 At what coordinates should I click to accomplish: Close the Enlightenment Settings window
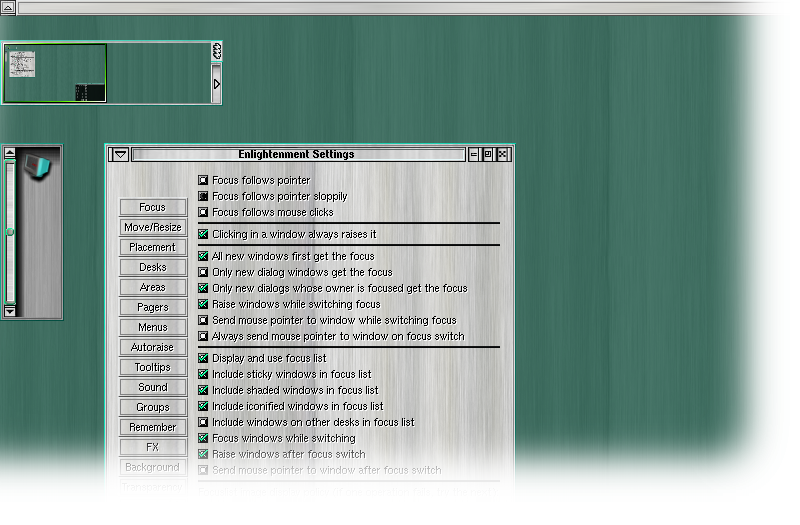tap(502, 154)
